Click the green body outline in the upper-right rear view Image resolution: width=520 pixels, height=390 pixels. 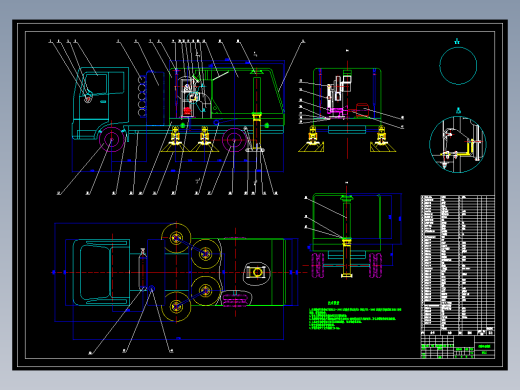[x=347, y=97]
